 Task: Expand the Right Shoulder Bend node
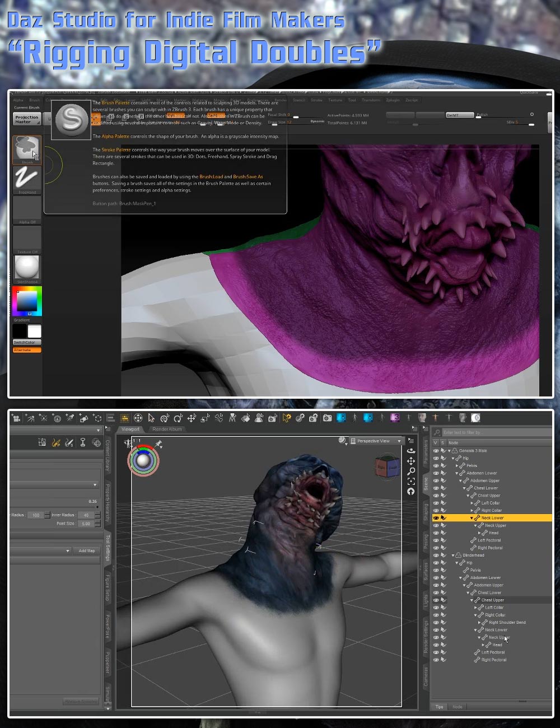coord(479,622)
